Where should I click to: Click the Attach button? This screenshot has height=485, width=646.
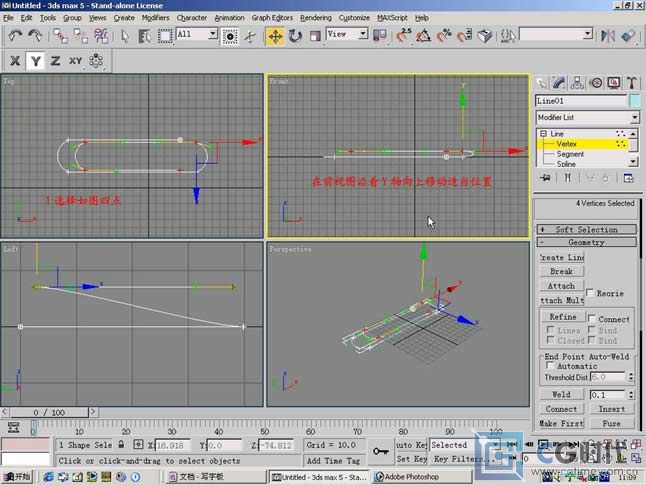coord(562,286)
